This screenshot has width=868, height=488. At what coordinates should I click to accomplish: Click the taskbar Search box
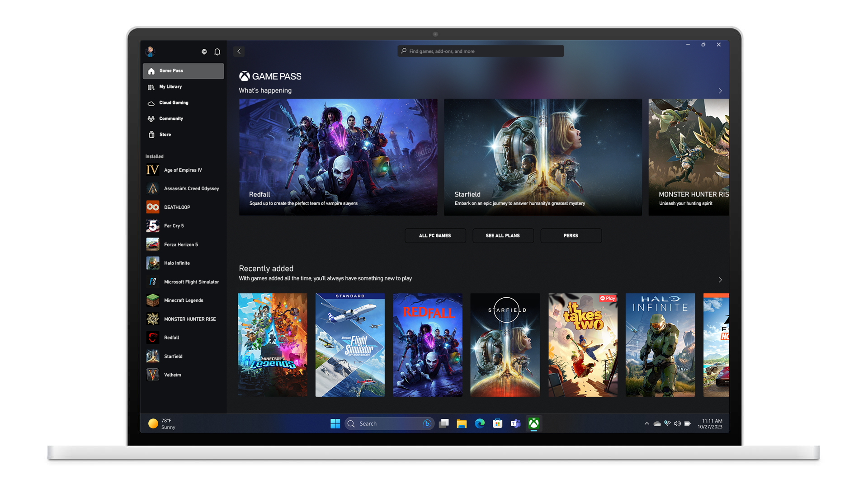389,423
